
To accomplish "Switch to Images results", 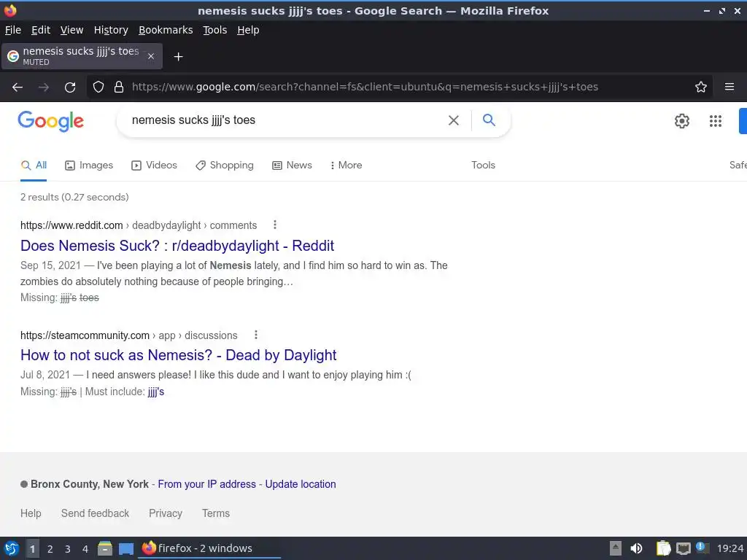I will point(89,166).
